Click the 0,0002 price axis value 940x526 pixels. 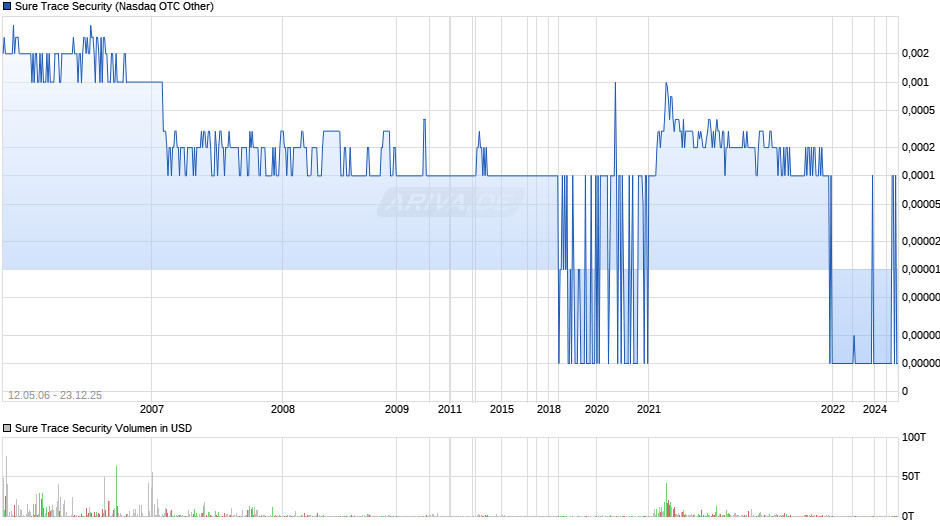coord(918,148)
